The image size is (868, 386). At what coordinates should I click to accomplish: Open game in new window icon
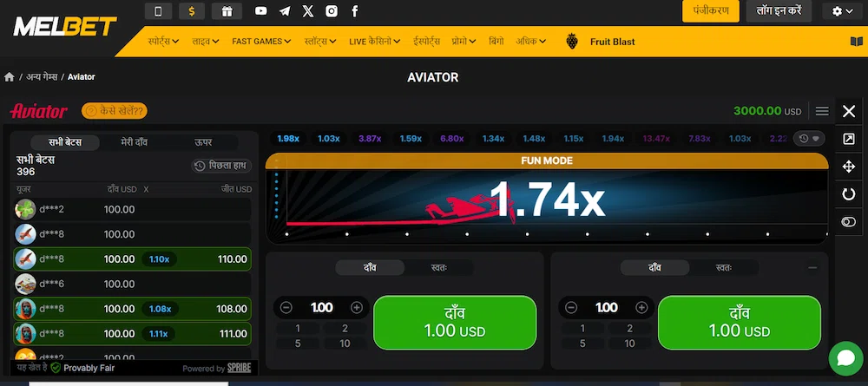pos(849,139)
